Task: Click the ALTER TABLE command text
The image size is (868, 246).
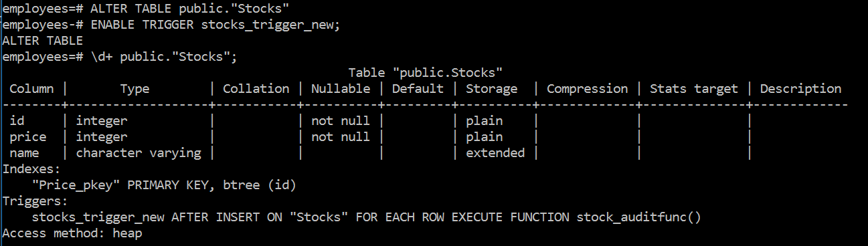Action: coord(194,9)
